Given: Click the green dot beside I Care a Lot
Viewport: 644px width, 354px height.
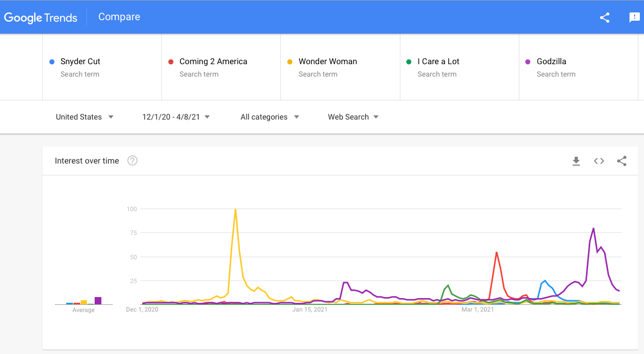Looking at the screenshot, I should [409, 62].
